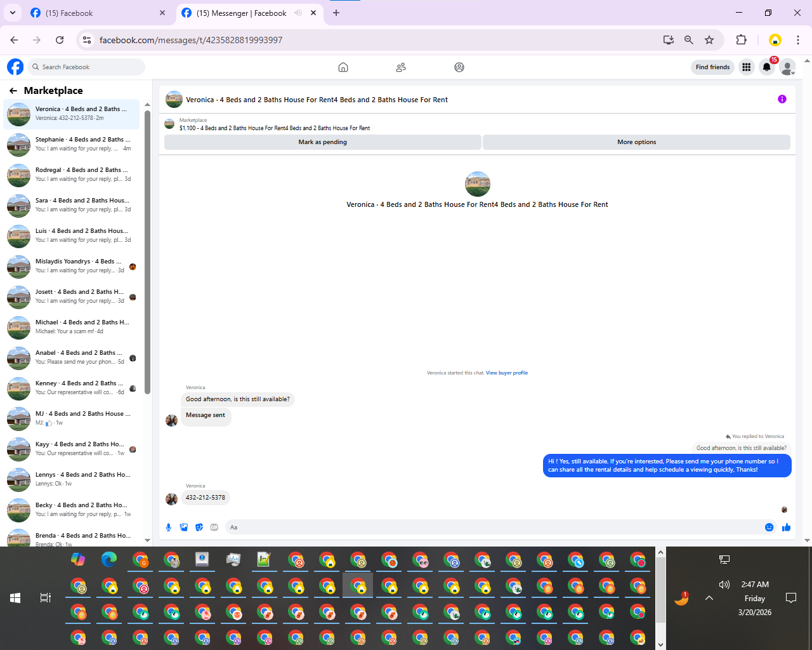Click the site information icon
Image resolution: width=812 pixels, height=650 pixels.
(x=87, y=40)
